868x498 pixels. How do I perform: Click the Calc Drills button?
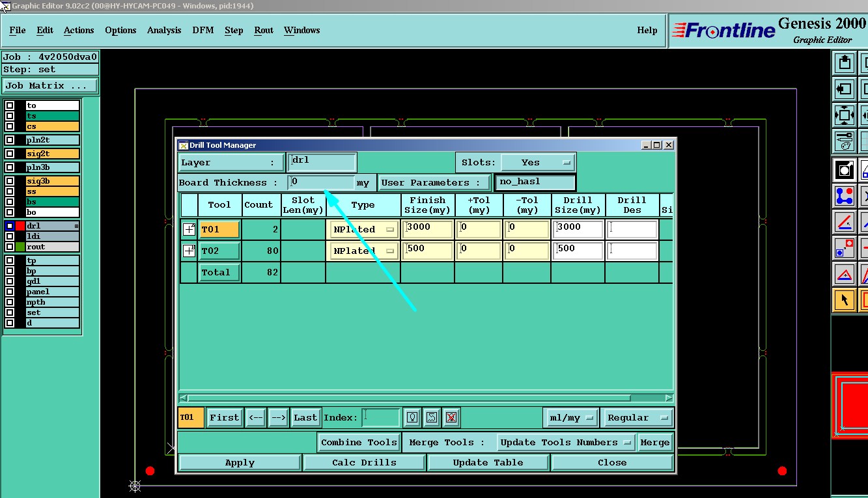[x=364, y=462]
